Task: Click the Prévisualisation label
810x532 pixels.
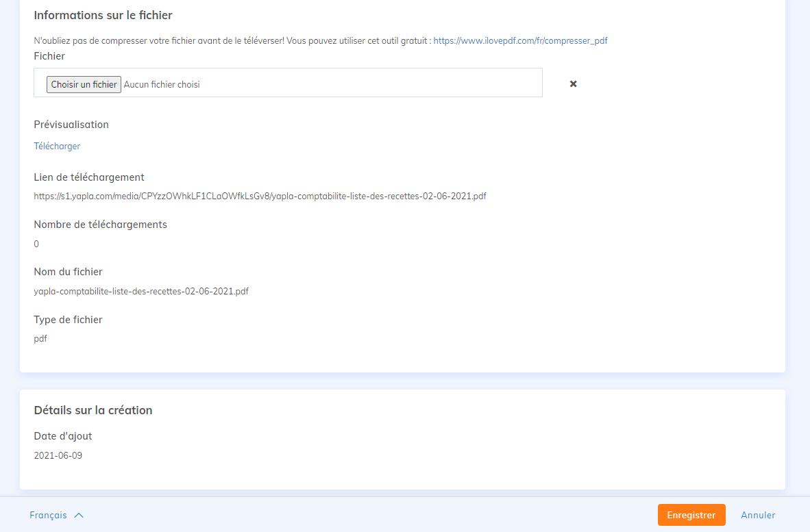Action: (71, 125)
